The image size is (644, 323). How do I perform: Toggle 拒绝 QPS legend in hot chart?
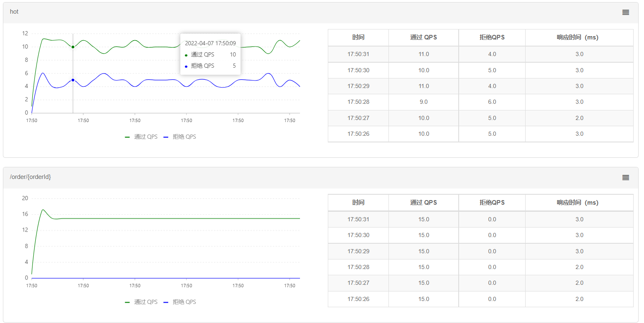tap(179, 137)
